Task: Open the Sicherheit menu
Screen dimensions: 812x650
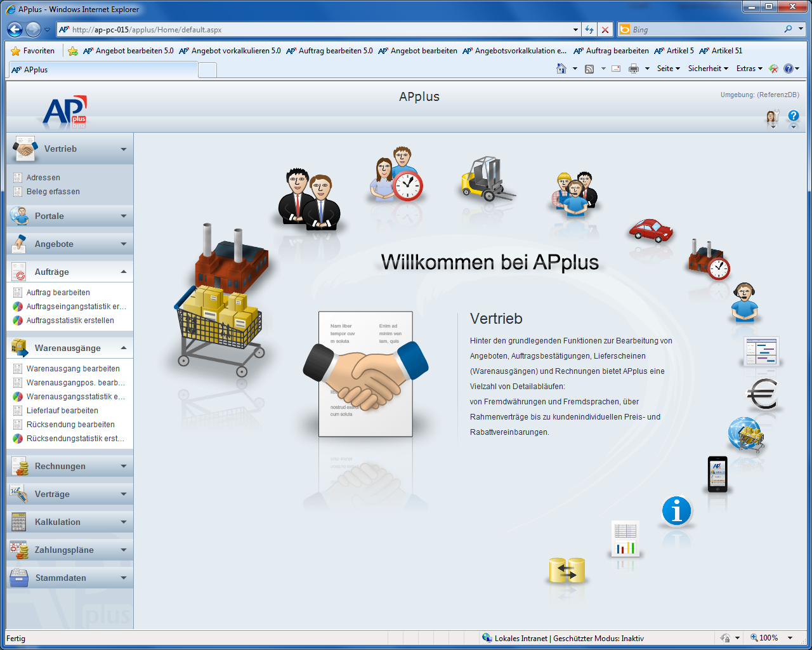Action: point(708,69)
